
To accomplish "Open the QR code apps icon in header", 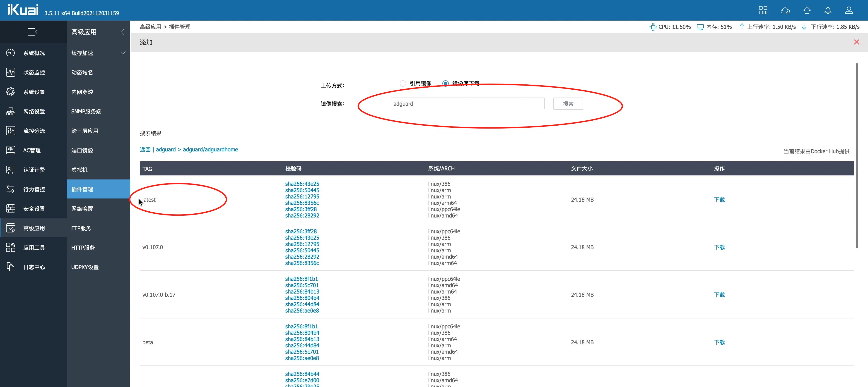I will click(x=763, y=10).
